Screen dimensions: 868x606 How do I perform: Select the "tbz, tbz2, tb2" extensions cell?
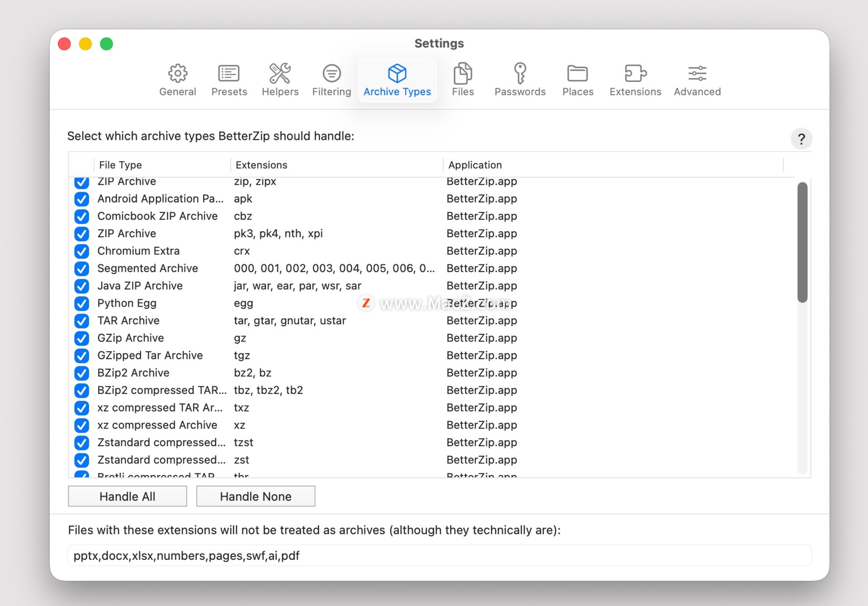269,390
